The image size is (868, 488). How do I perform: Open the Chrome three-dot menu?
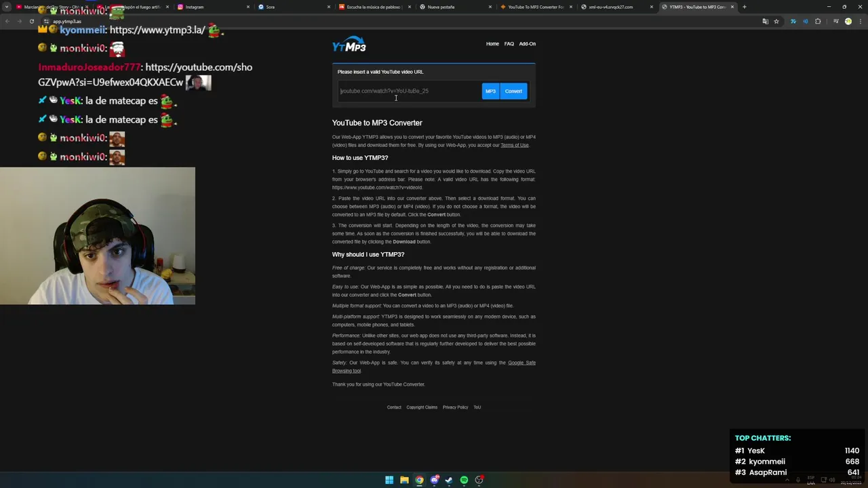(861, 21)
